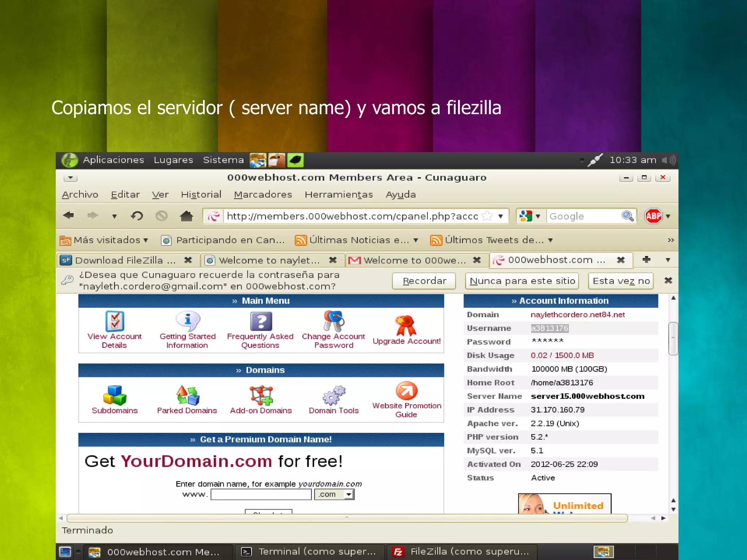Click the Esta vez no button
The image size is (747, 560).
[x=621, y=281]
